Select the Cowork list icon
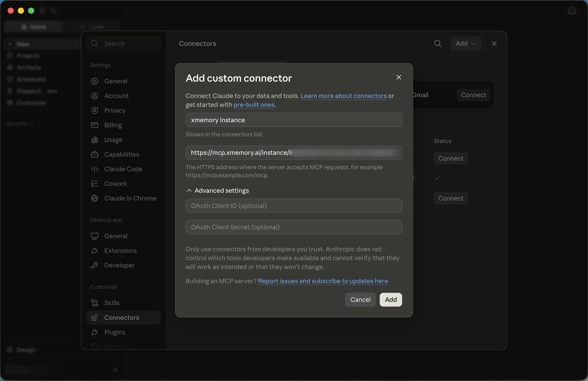Viewport: 588px width, 381px height. pyautogui.click(x=94, y=184)
